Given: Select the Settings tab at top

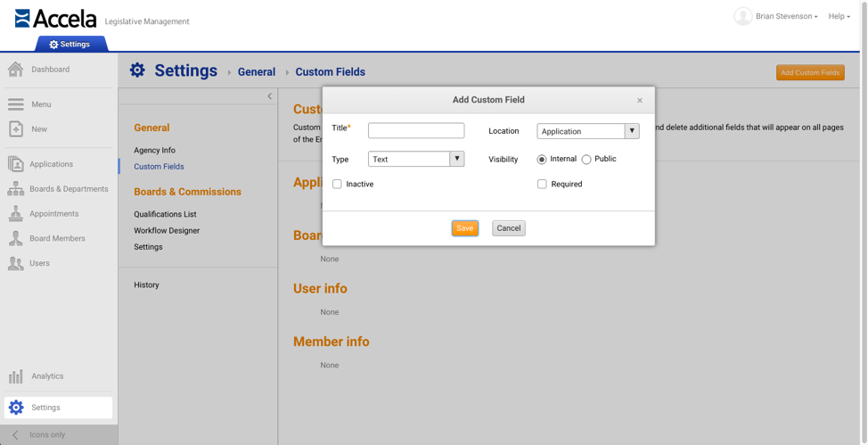Looking at the screenshot, I should coord(70,45).
